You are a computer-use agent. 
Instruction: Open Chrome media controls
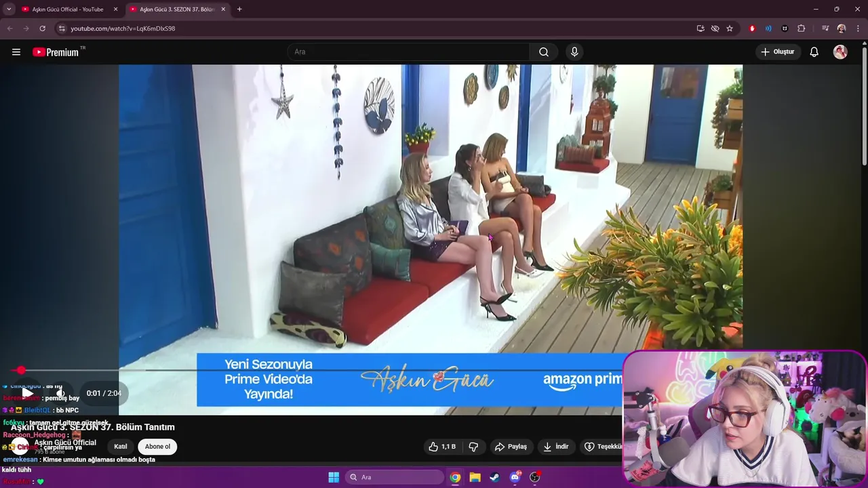coord(825,28)
